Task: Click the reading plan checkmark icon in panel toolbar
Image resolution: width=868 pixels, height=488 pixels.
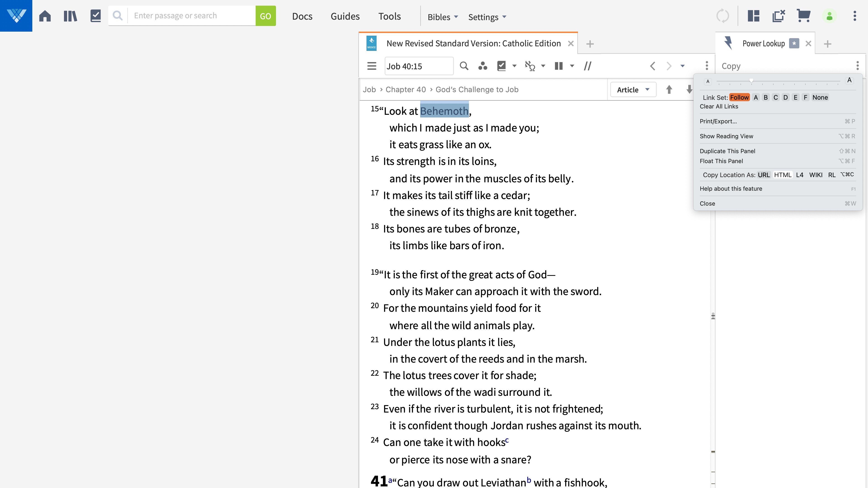Action: pos(501,66)
